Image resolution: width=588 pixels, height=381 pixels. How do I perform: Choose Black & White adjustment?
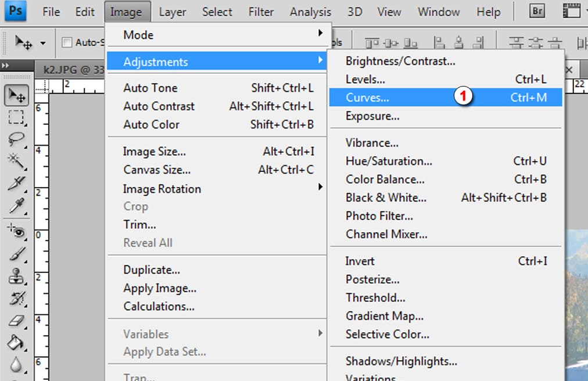(446, 197)
